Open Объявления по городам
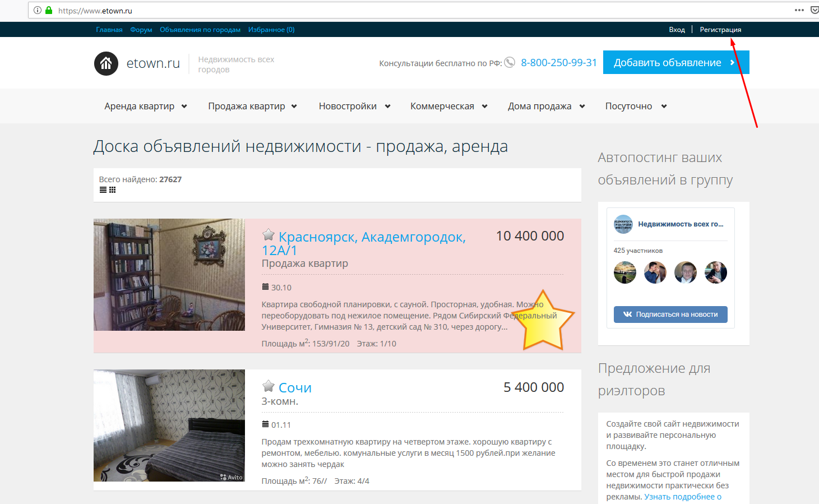This screenshot has width=819, height=504. pyautogui.click(x=200, y=30)
